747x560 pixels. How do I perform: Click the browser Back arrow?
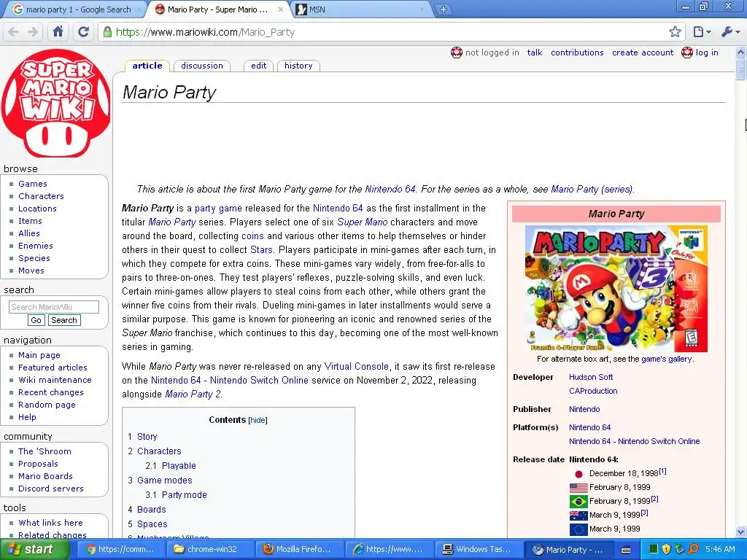pos(13,32)
